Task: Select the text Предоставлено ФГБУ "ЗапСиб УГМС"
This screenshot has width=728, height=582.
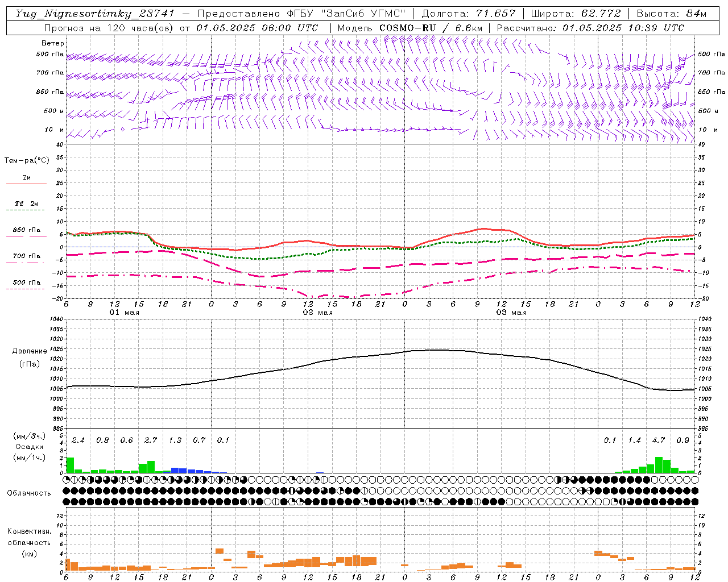Action: [301, 14]
